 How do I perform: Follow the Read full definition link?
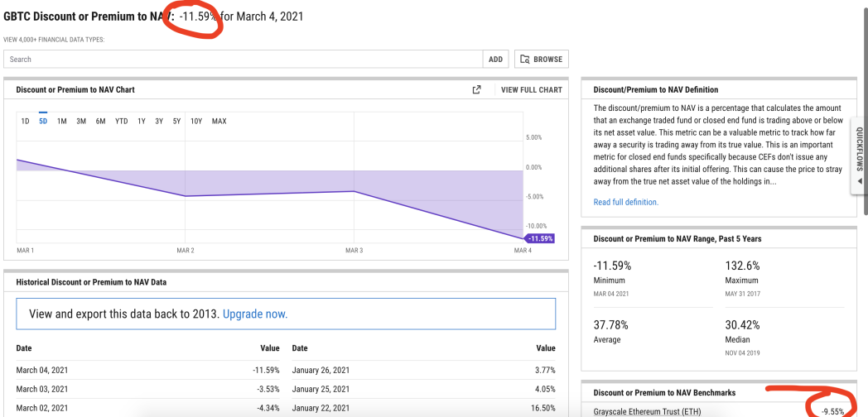pyautogui.click(x=626, y=202)
